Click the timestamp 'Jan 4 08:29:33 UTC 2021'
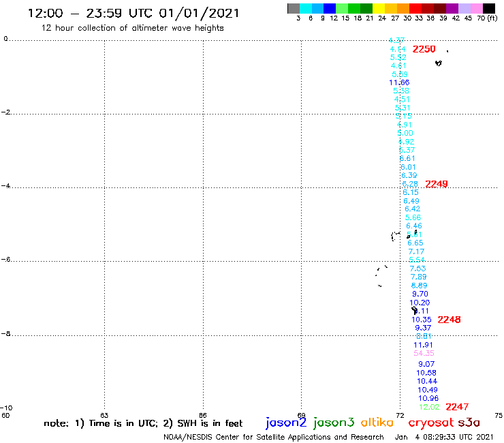The width and height of the screenshot is (504, 443). point(444,438)
